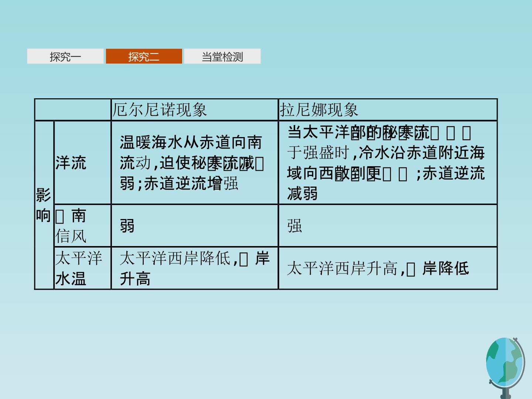Select the 太平洋西岸升高 water temperature cell
This screenshot has width=532, height=399.
click(x=388, y=268)
